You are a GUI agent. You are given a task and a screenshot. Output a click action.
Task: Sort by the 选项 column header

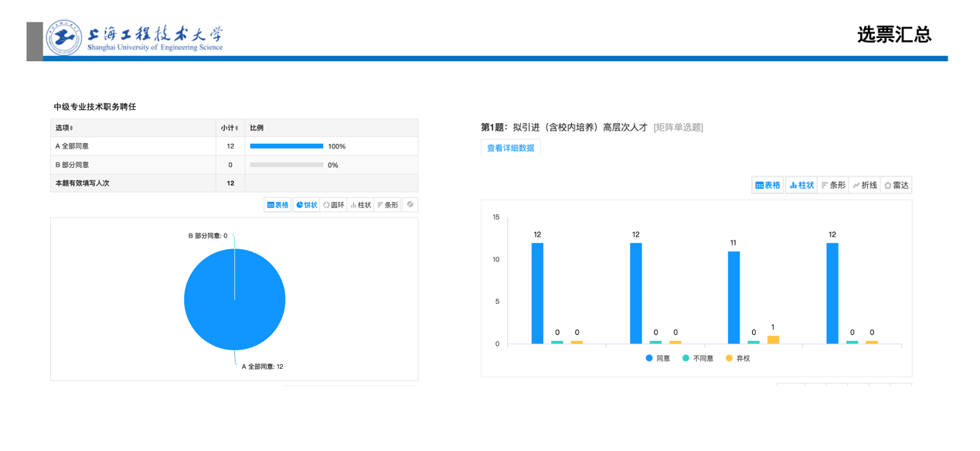click(x=64, y=128)
